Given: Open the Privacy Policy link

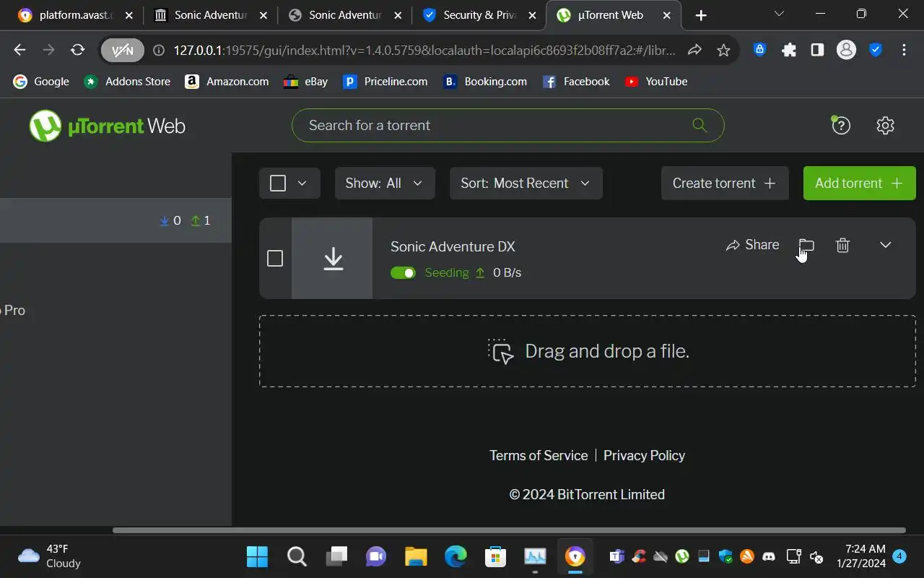Looking at the screenshot, I should point(644,455).
